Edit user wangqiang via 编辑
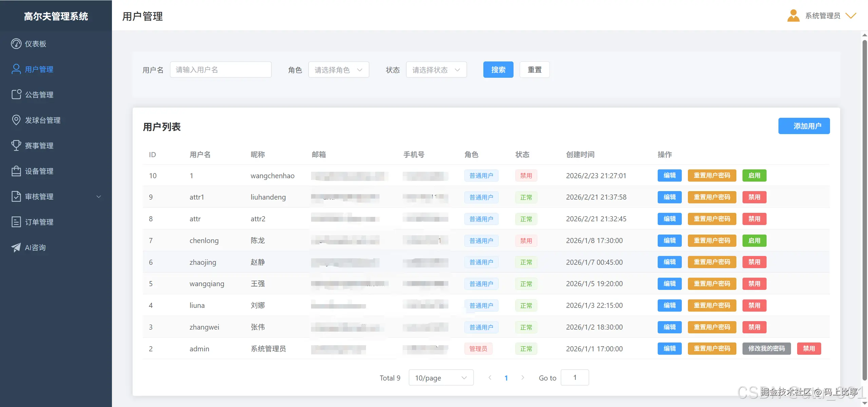Screen dimensions: 868x407 [670, 284]
